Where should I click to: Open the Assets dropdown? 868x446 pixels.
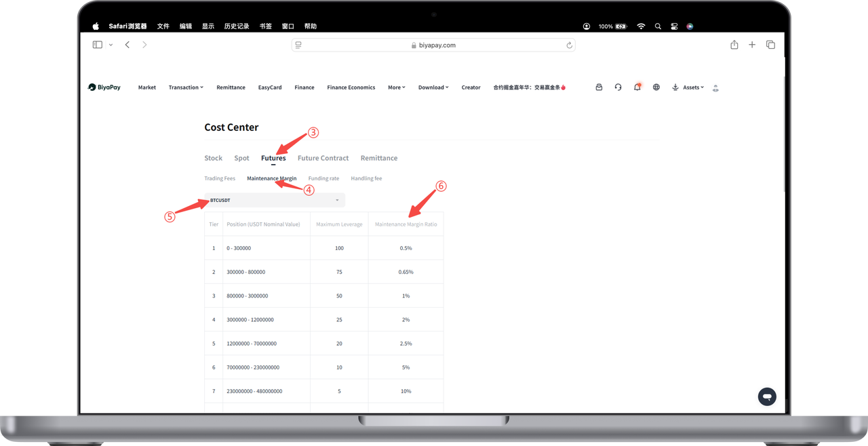(688, 87)
